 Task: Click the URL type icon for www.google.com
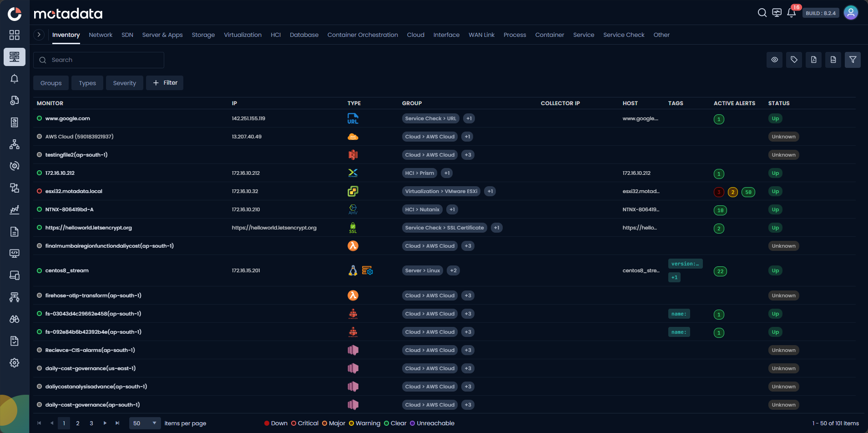coord(353,118)
